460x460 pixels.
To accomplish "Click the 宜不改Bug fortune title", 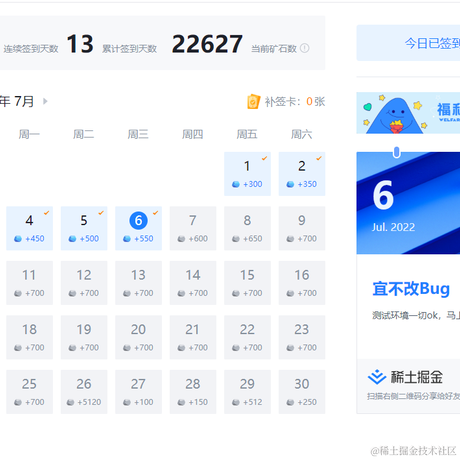I will pos(411,289).
